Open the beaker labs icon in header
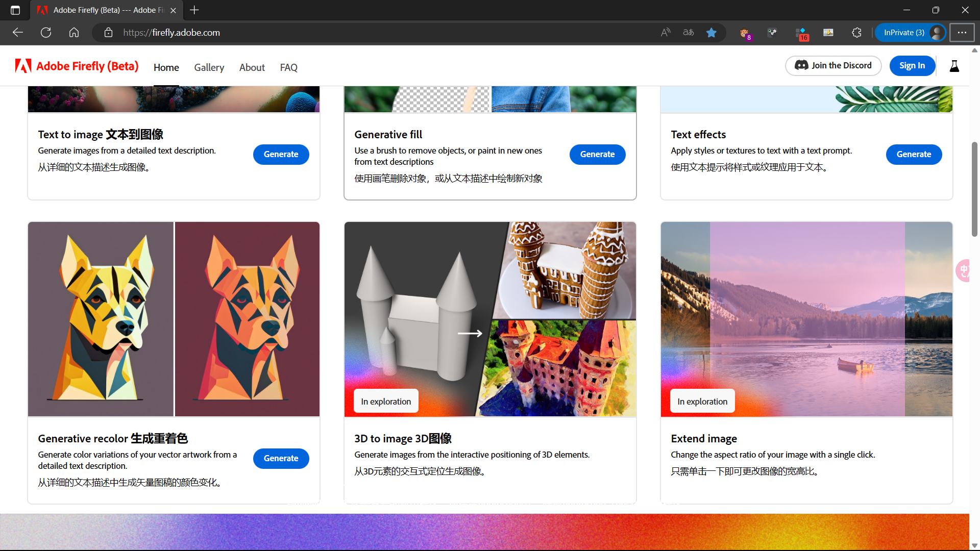The height and width of the screenshot is (551, 980). (954, 66)
